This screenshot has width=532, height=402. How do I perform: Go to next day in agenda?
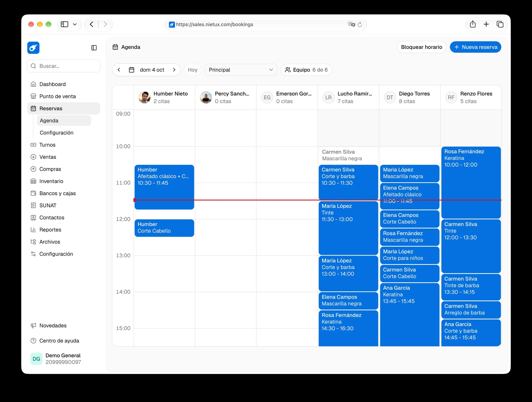(x=174, y=70)
